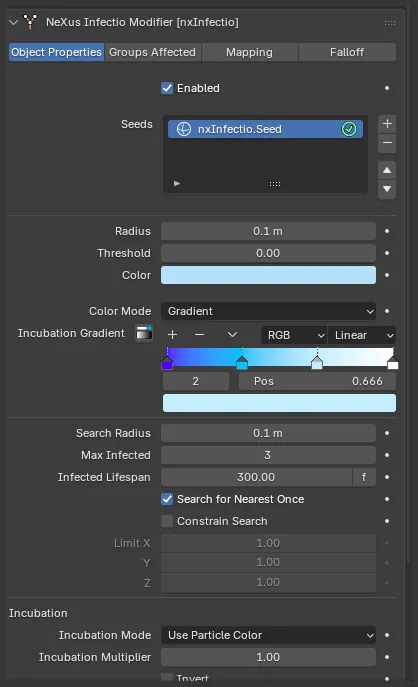418x687 pixels.
Task: Select the white gradient stop
Action: point(393,363)
